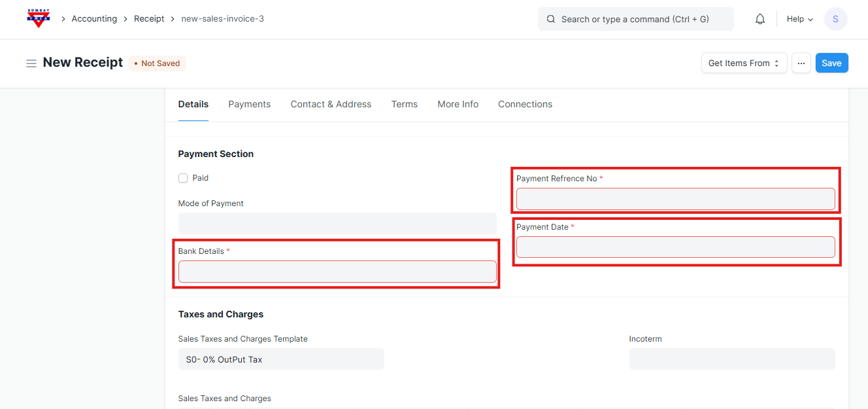The height and width of the screenshot is (409, 868).
Task: Navigate to Accounting breadcrumb
Action: coord(94,19)
